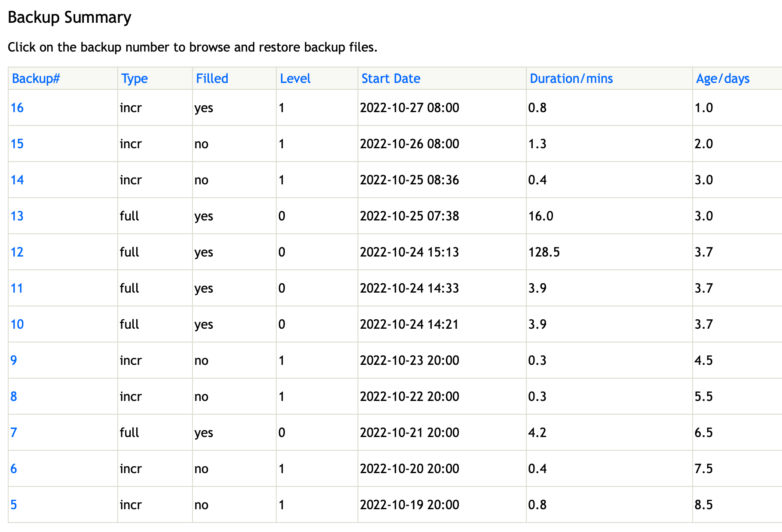Click backup number 10 link
Image resolution: width=782 pixels, height=532 pixels.
(17, 324)
